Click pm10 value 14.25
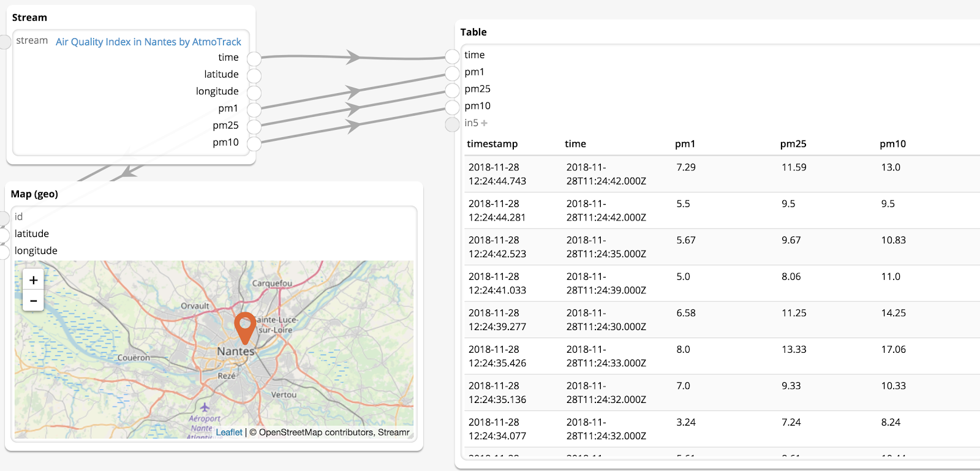 (x=893, y=313)
